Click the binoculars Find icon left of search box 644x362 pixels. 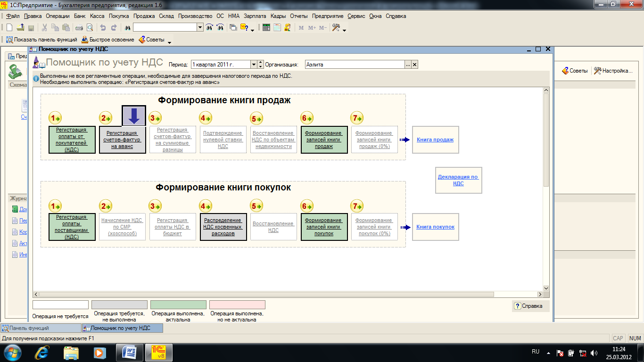(127, 27)
